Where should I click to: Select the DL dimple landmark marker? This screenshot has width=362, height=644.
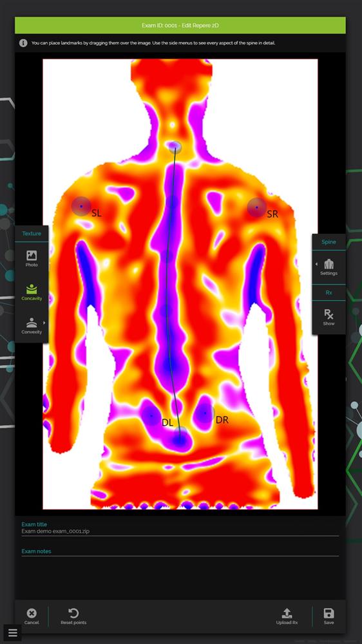151,415
